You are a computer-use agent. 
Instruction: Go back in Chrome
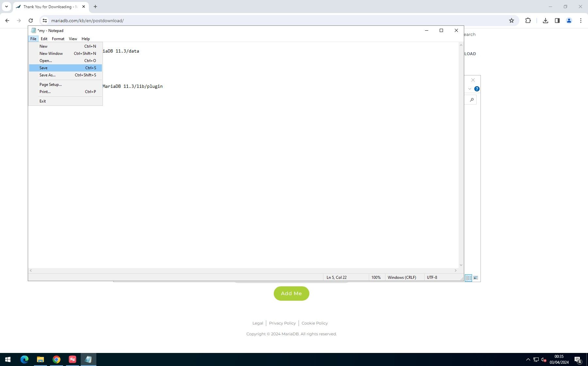(7, 21)
